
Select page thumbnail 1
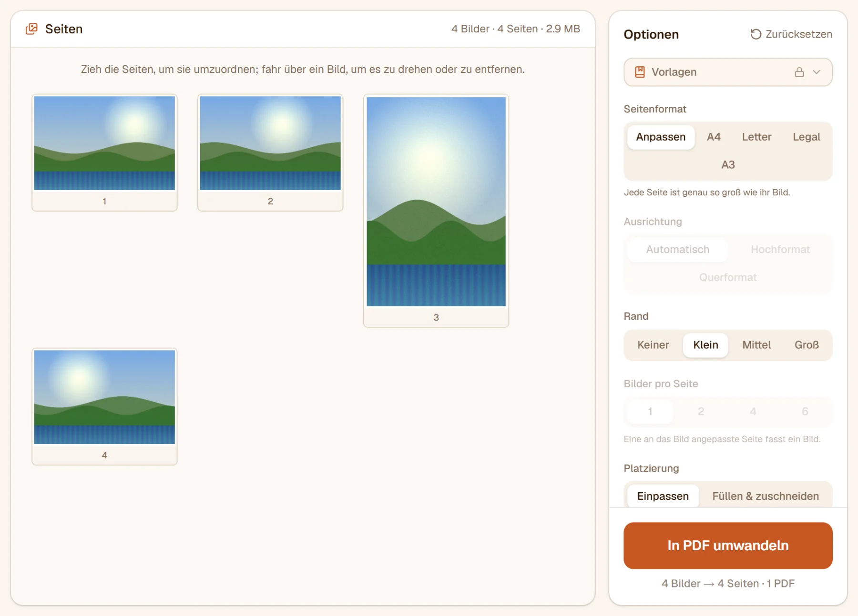pos(104,152)
